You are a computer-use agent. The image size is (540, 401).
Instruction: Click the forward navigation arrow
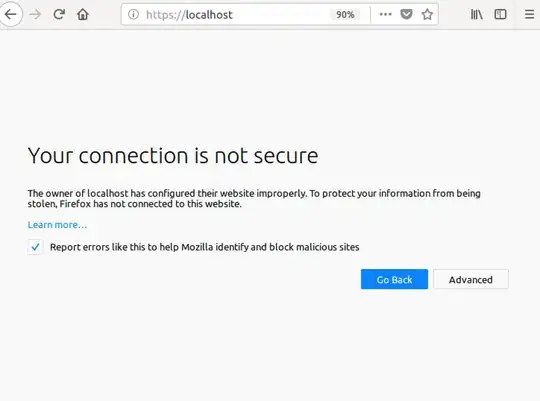pos(35,14)
